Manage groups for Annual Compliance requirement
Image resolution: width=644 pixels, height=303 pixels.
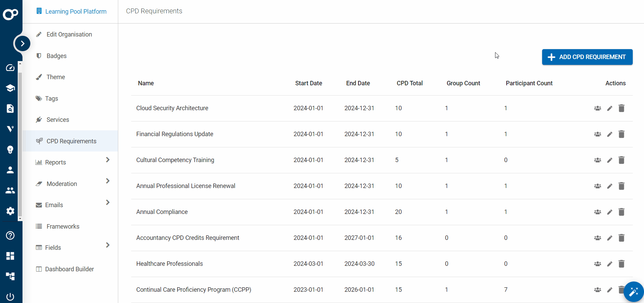click(x=597, y=212)
